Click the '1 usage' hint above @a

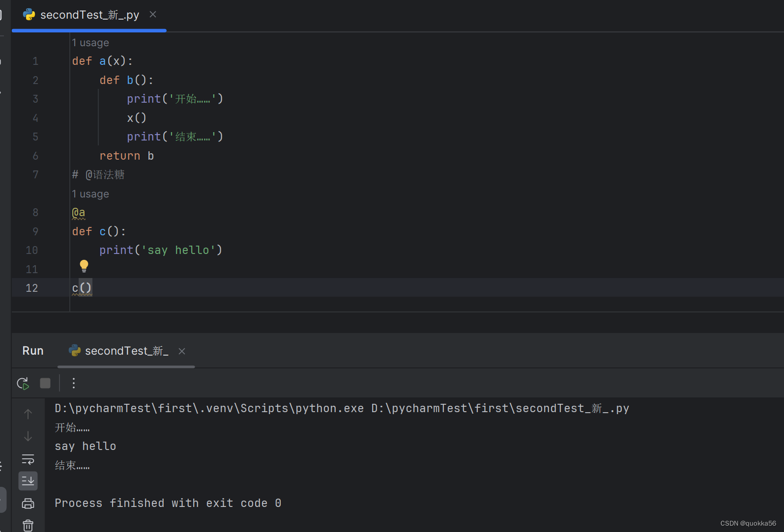[91, 194]
